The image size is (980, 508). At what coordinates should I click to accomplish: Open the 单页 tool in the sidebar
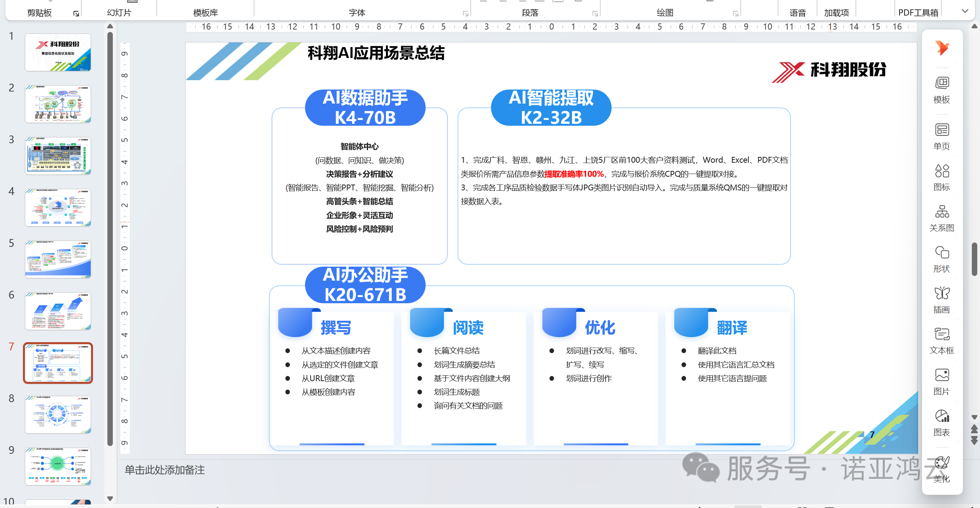point(942,137)
